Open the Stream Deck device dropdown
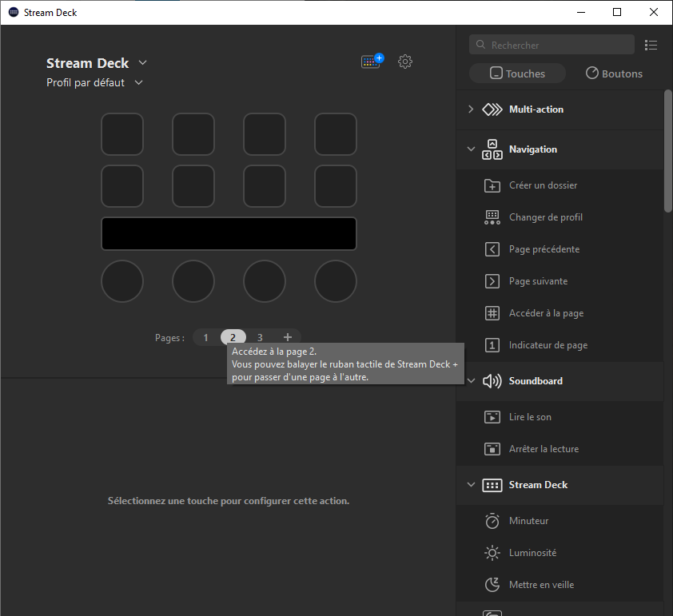Viewport: 673px width, 616px height. [143, 63]
